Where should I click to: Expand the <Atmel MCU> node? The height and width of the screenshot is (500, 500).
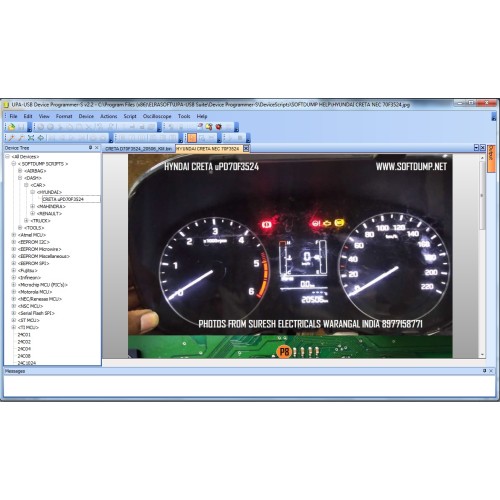point(14,235)
